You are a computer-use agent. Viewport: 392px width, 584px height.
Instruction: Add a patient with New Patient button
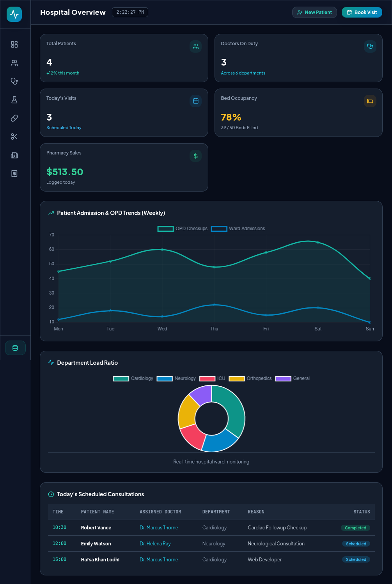click(314, 12)
